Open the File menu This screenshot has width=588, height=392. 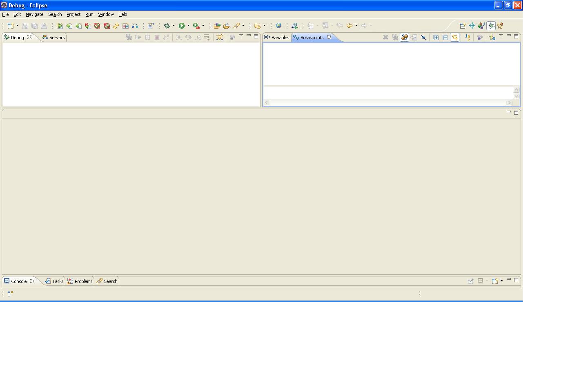click(x=5, y=14)
